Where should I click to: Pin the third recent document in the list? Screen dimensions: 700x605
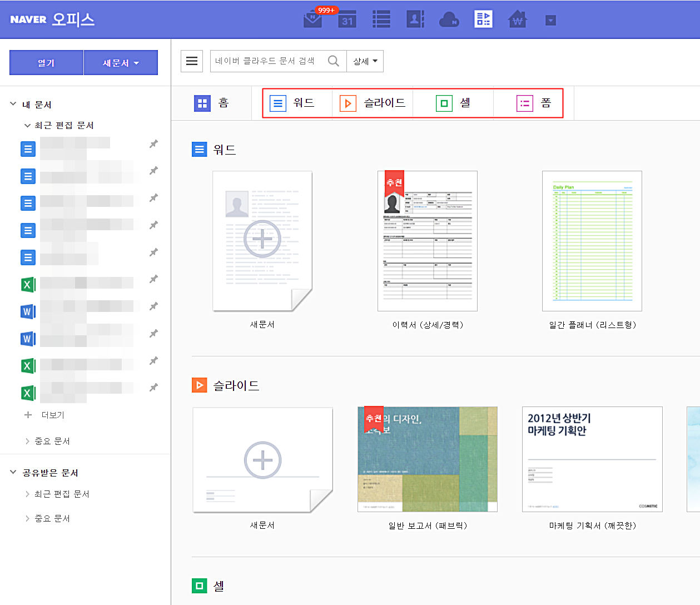click(x=153, y=198)
